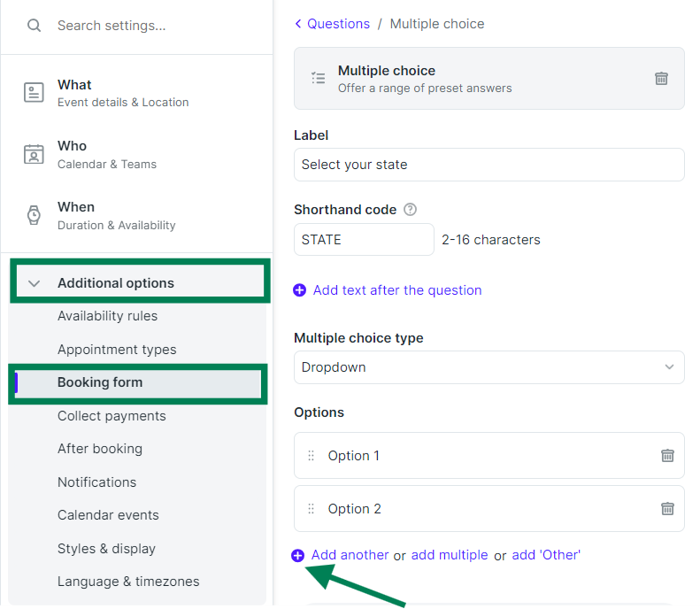Click the Label field with Select your state

click(488, 165)
